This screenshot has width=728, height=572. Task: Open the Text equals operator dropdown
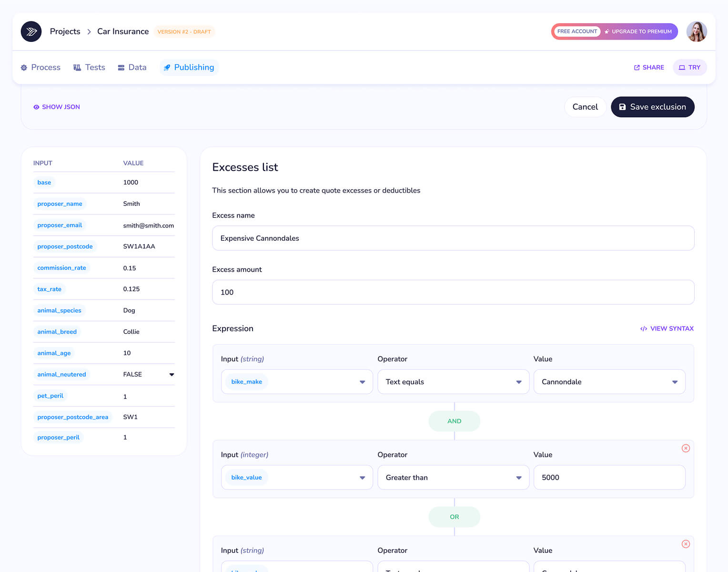(453, 382)
